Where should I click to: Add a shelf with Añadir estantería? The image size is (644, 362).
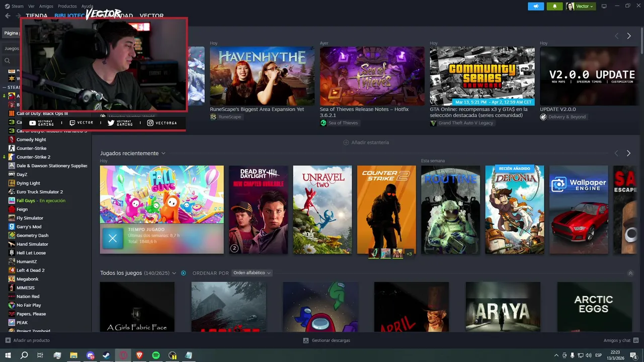[366, 142]
